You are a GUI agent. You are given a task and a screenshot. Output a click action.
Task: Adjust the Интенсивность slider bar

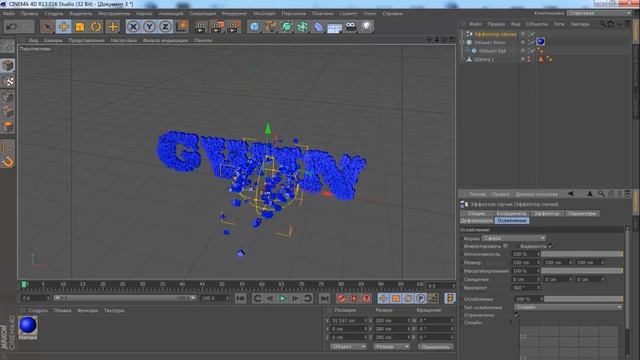[582, 254]
